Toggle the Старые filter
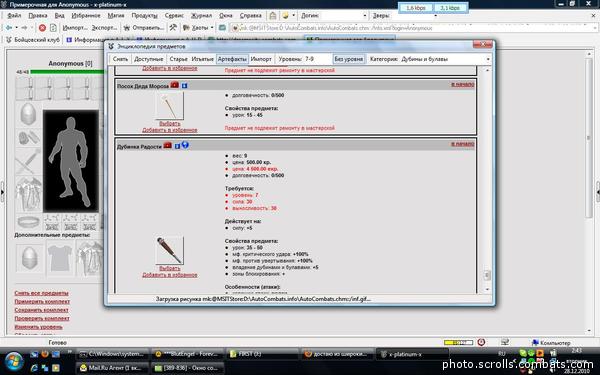 [x=178, y=59]
